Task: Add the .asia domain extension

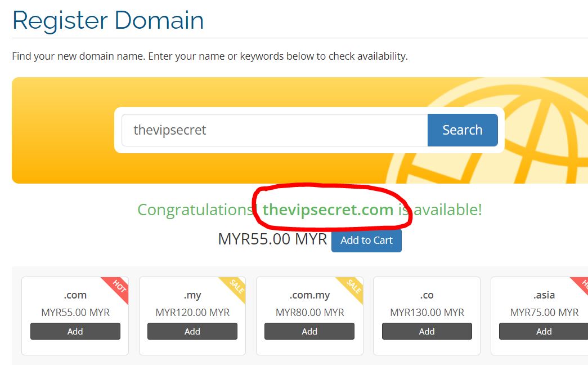Action: [543, 332]
